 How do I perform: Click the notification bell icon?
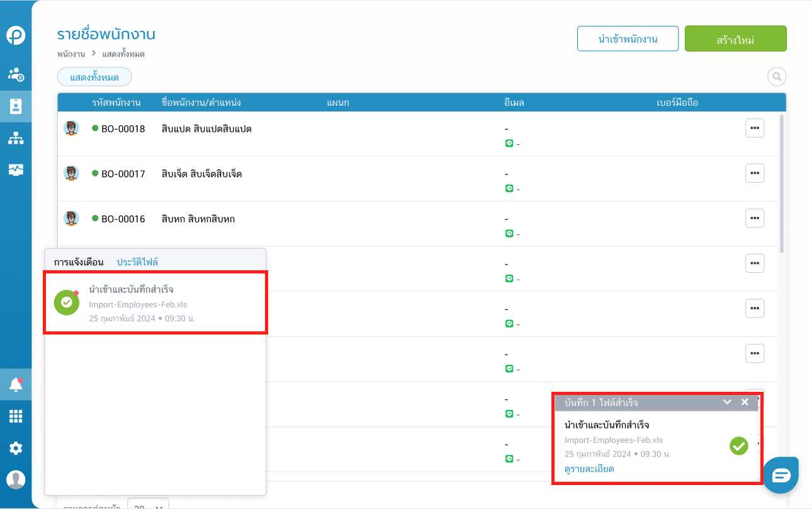[16, 385]
